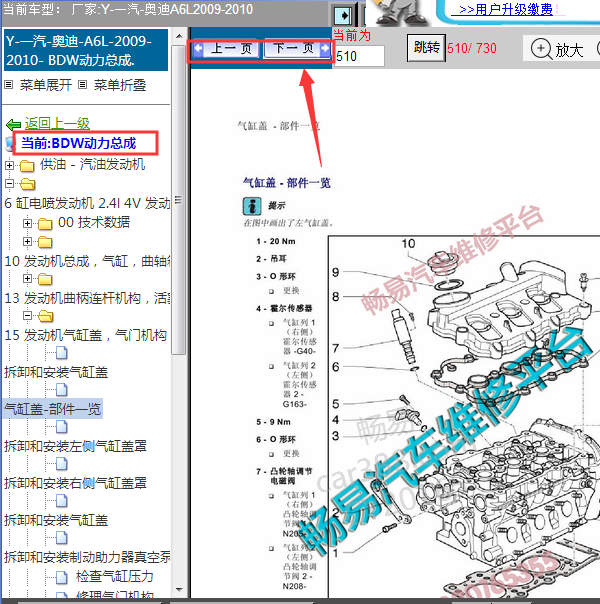This screenshot has width=600, height=604.
Task: Click list item 4 - 霍尔传感器
Action: click(284, 308)
